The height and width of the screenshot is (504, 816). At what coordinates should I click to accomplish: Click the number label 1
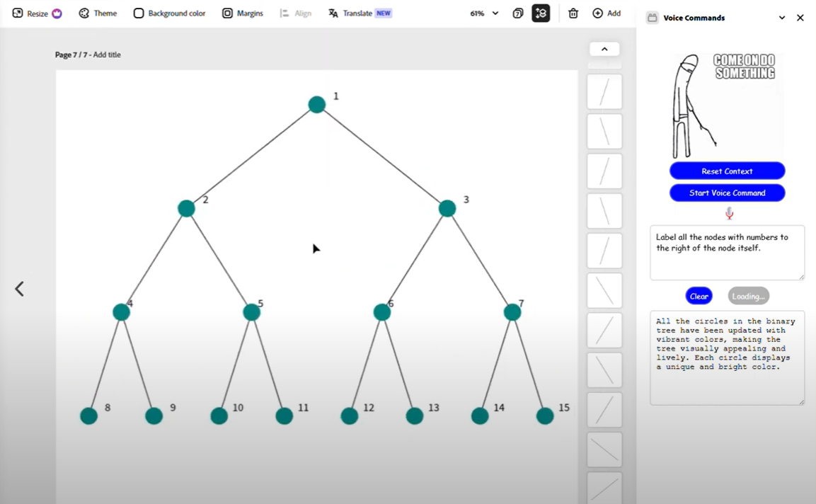tap(335, 96)
